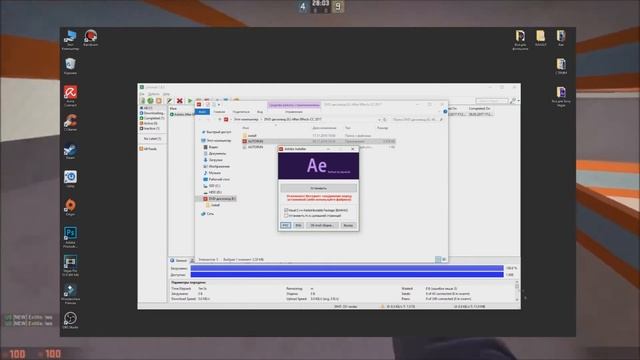Open the Uplay desktop shortcut
Viewport: 640px width, 360px height.
(70, 179)
